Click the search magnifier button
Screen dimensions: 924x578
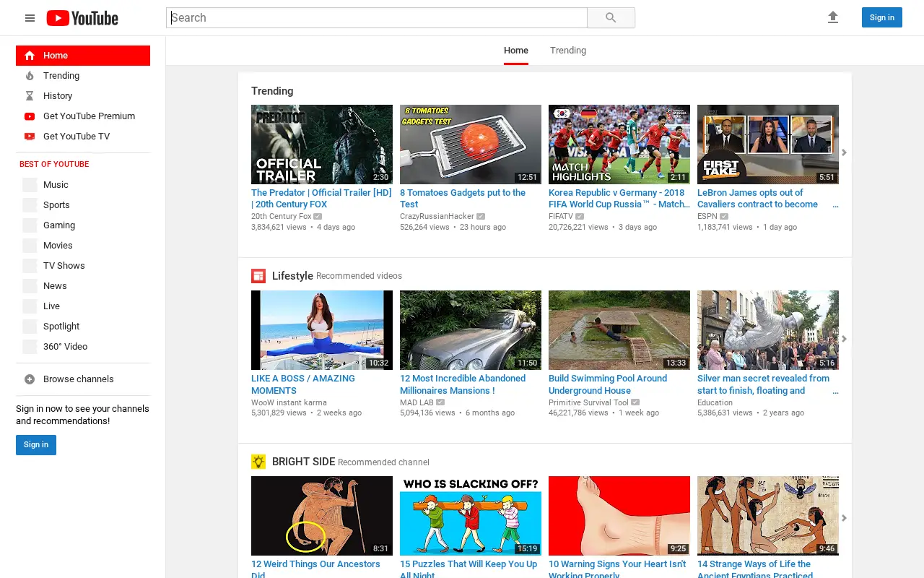611,18
